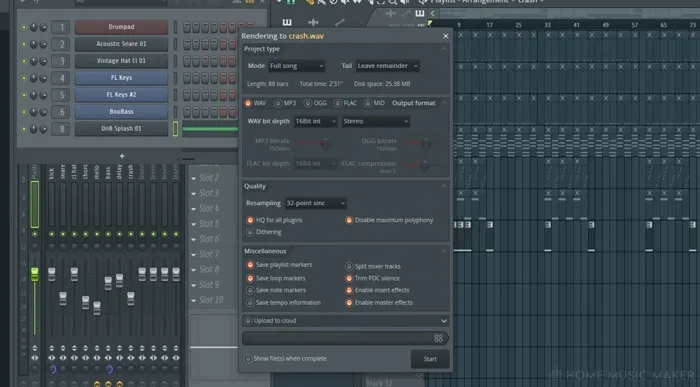Enable MP3 output format

pyautogui.click(x=278, y=103)
